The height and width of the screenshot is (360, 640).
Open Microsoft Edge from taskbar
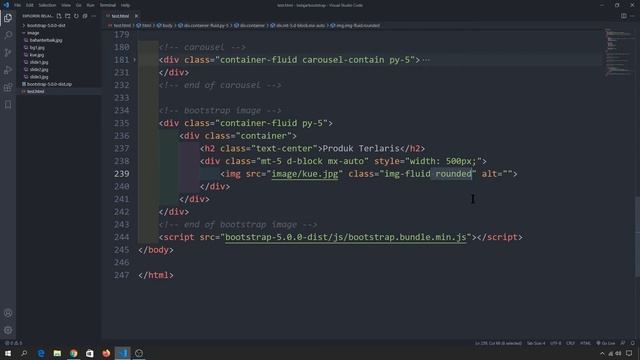pyautogui.click(x=41, y=353)
